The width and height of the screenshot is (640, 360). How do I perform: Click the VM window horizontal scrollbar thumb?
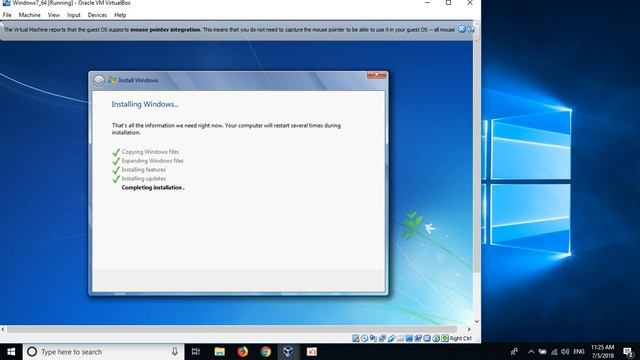click(232, 329)
